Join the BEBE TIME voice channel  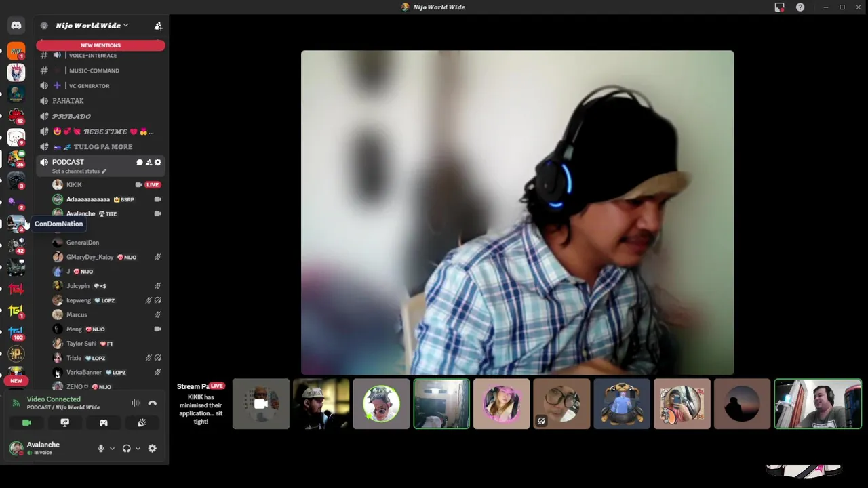pyautogui.click(x=100, y=131)
